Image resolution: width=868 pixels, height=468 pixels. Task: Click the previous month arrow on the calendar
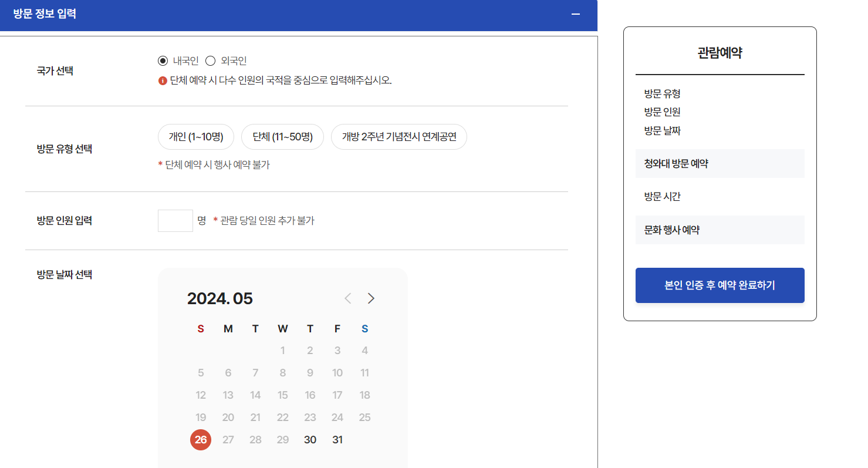point(347,298)
